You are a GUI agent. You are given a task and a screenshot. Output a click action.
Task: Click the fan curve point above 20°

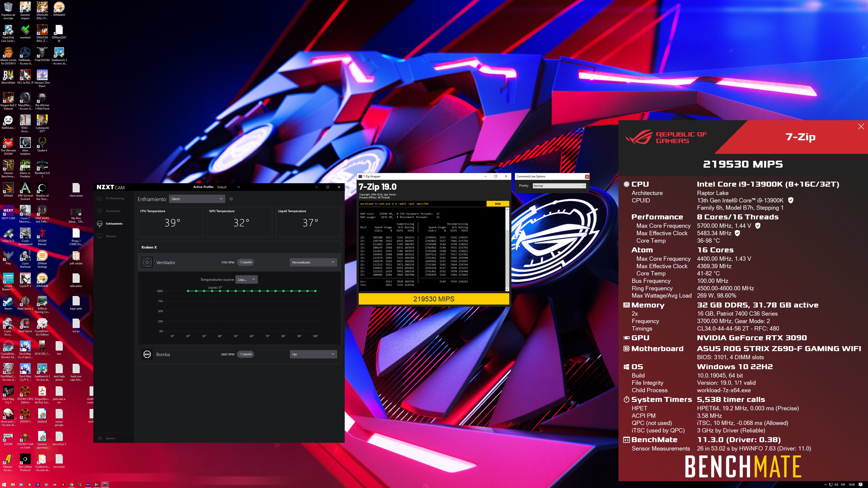tap(188, 291)
